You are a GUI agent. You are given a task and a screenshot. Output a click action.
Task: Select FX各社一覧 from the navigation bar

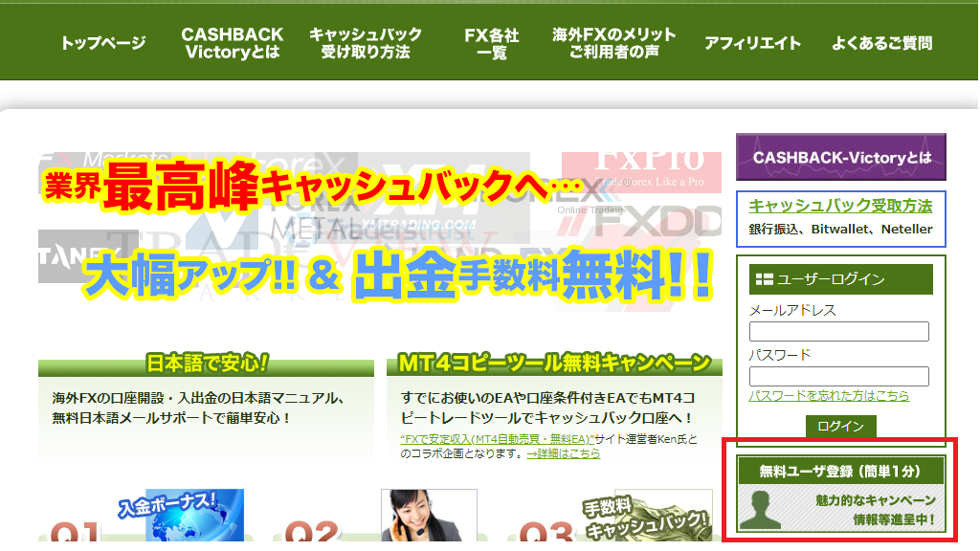click(x=491, y=43)
